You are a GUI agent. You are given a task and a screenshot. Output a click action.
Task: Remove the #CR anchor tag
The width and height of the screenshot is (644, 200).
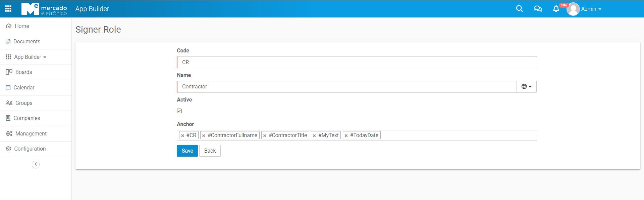[x=182, y=135]
